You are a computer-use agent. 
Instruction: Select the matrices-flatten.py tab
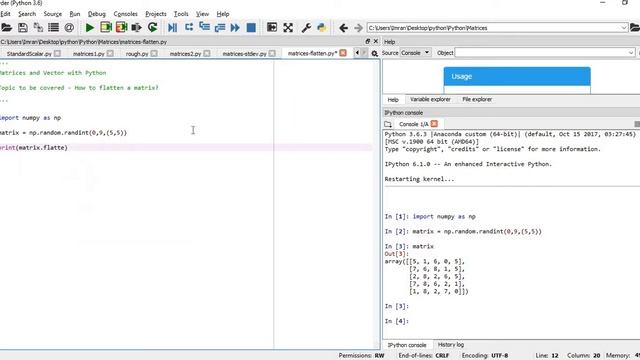pos(312,53)
